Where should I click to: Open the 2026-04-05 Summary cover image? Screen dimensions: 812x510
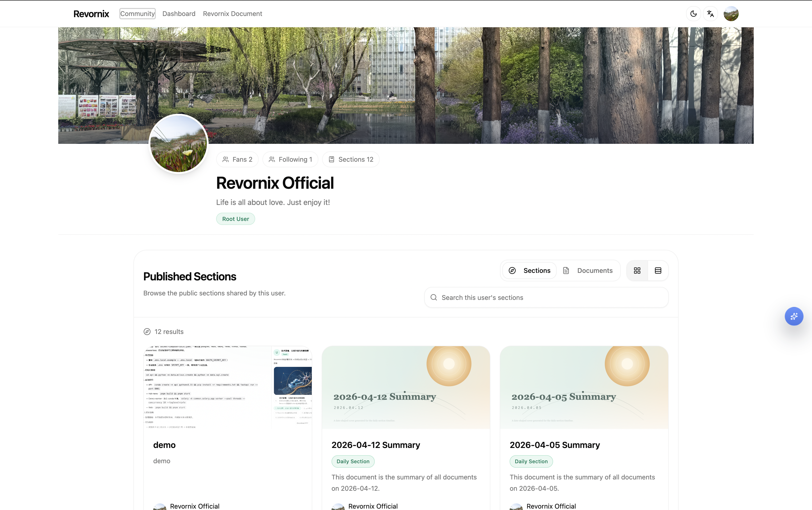584,387
